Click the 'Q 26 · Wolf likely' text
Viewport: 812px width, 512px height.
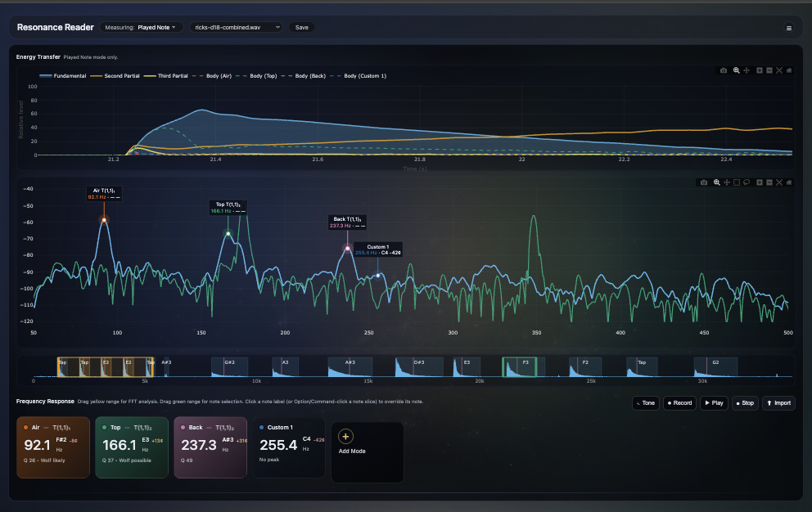click(44, 460)
